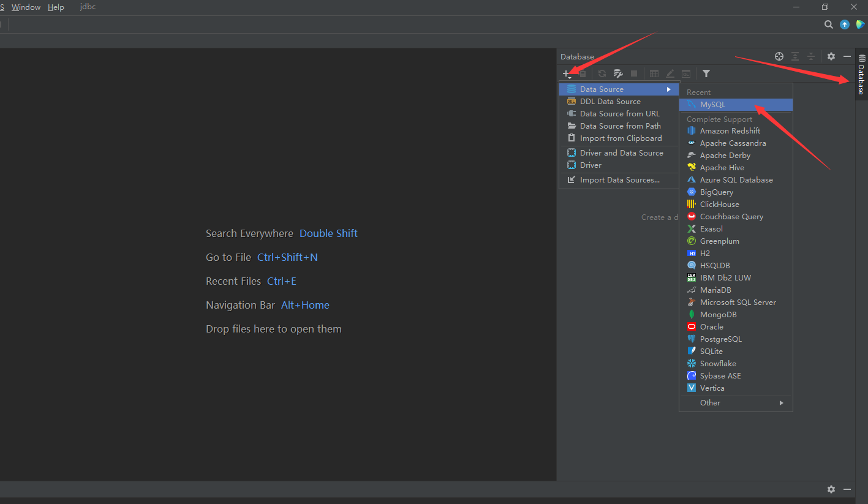Click the pencil Edit Source icon
The height and width of the screenshot is (504, 868).
[x=670, y=73]
